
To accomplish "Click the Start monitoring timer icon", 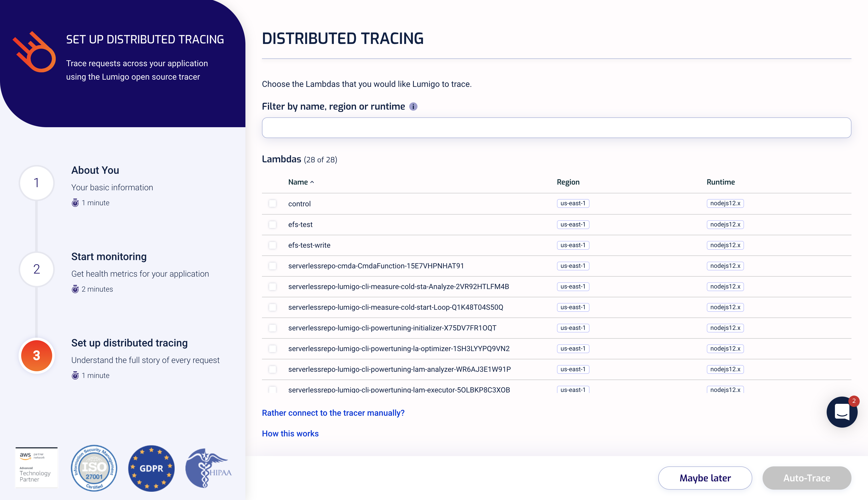I will click(75, 289).
